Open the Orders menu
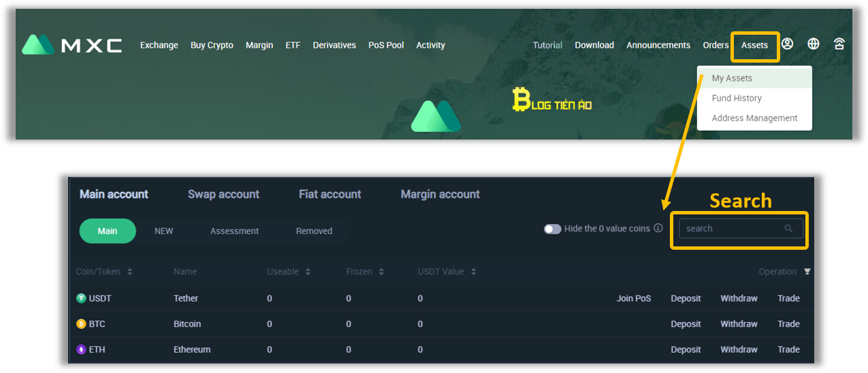 (x=716, y=45)
